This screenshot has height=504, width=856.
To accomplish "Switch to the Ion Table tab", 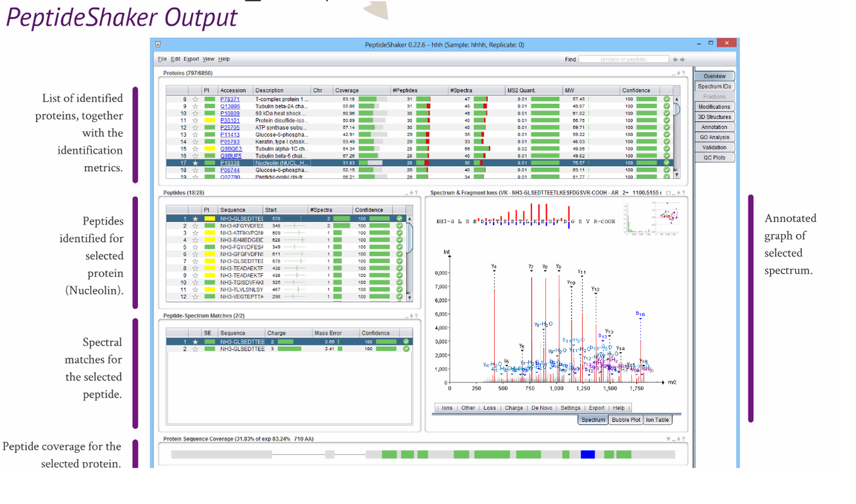I will [x=657, y=420].
